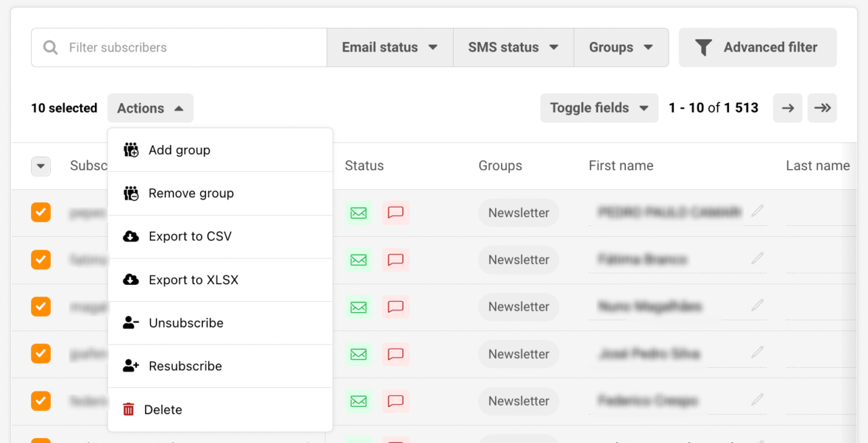Click the cloud download icon beside Export to CSV
868x443 pixels.
pyautogui.click(x=131, y=236)
